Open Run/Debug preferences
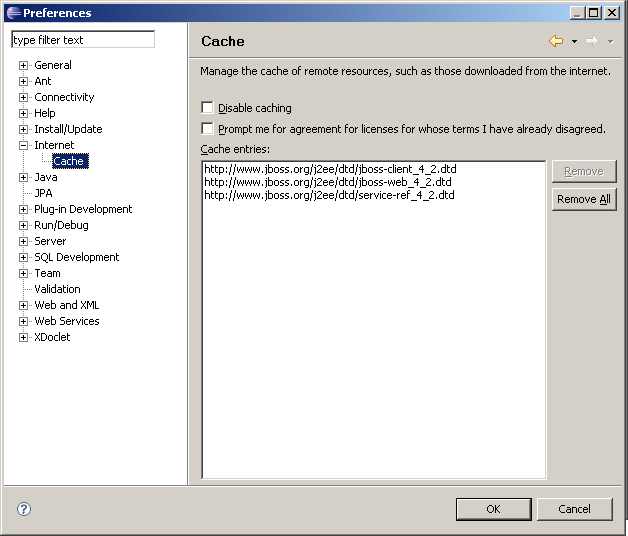Screen dimensions: 628x536 point(61,225)
